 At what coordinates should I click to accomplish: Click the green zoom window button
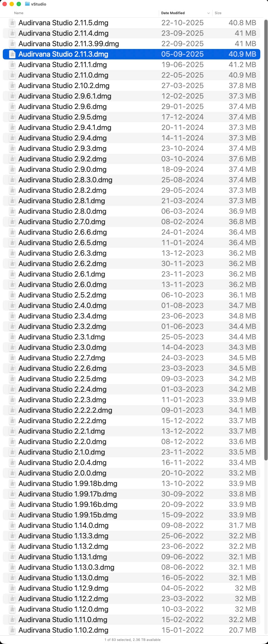pyautogui.click(x=19, y=4)
